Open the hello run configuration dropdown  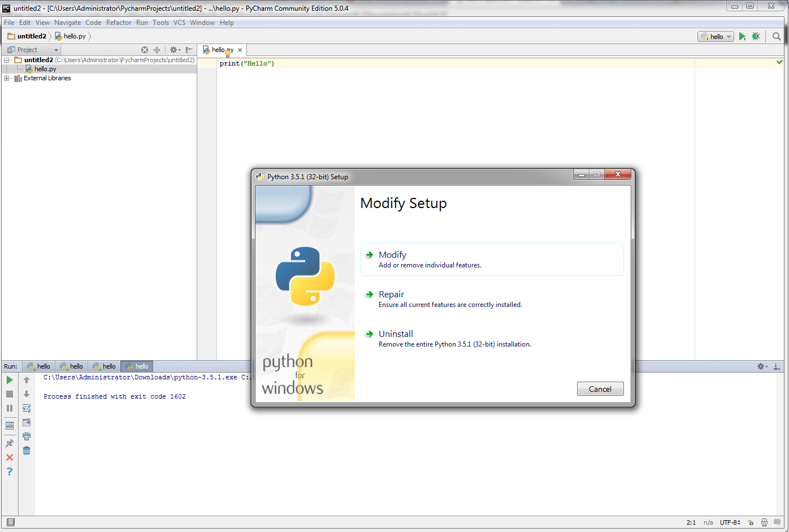[x=715, y=36]
